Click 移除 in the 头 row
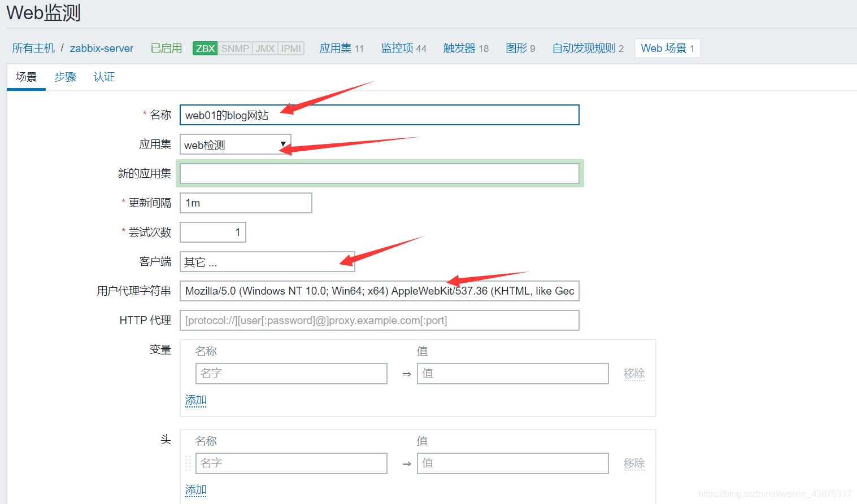 (634, 463)
